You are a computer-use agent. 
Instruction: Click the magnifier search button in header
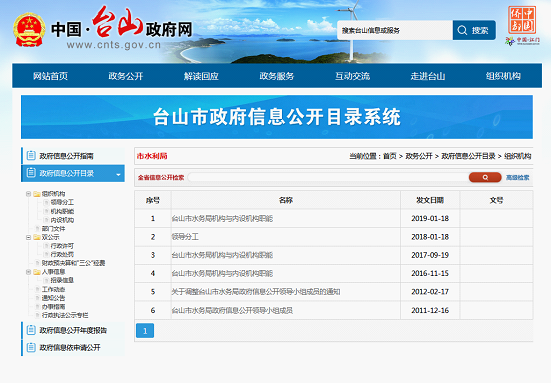pos(474,30)
